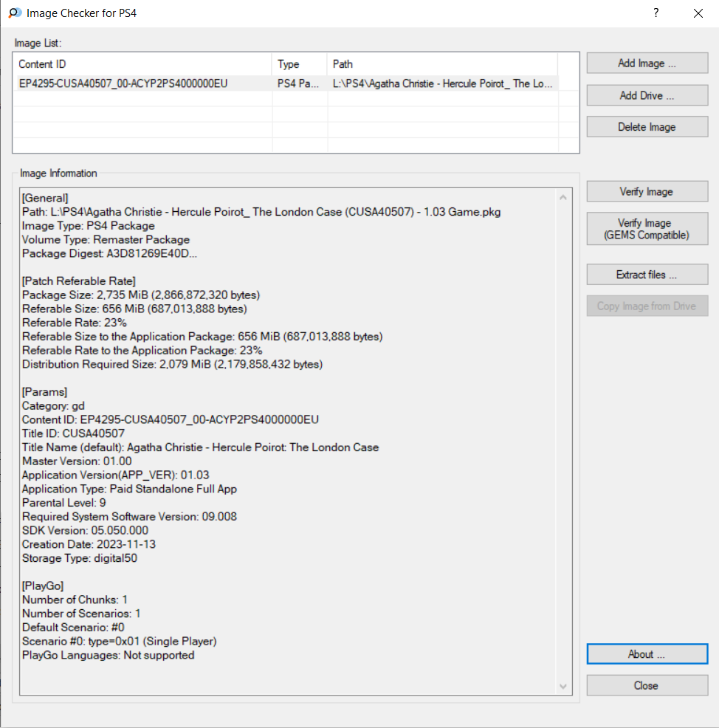Click the Path column header
Screen dimensions: 719x728
tap(442, 64)
